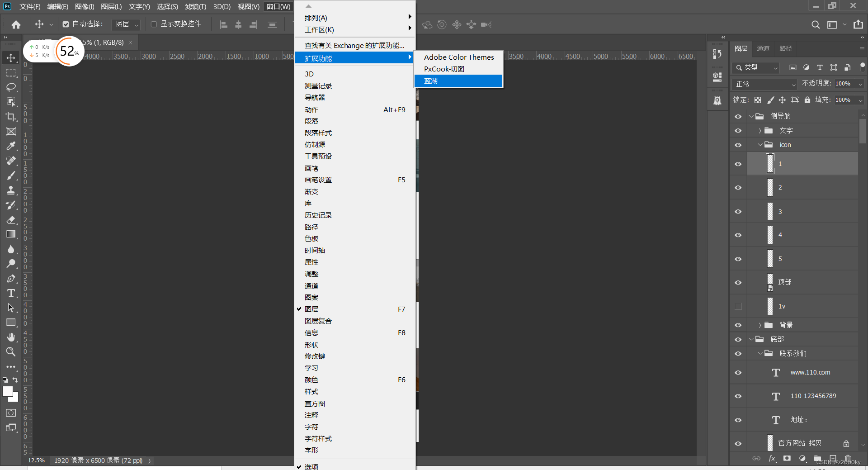Enable Show Transform Controls checkbox
The height and width of the screenshot is (470, 868).
(x=154, y=24)
